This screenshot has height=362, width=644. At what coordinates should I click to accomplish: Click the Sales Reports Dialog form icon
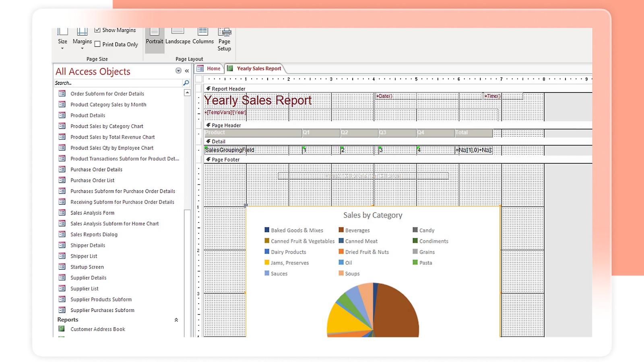(x=62, y=234)
